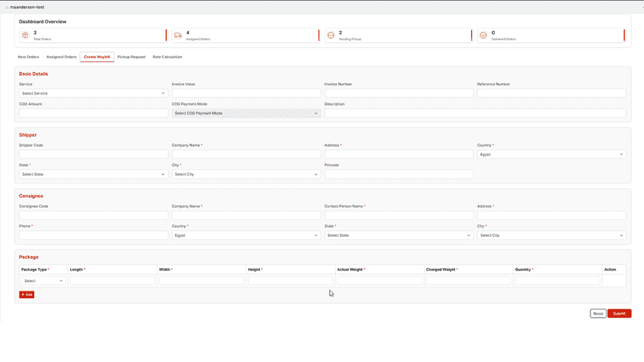Click the package Width field
This screenshot has height=362, width=644.
click(x=201, y=281)
